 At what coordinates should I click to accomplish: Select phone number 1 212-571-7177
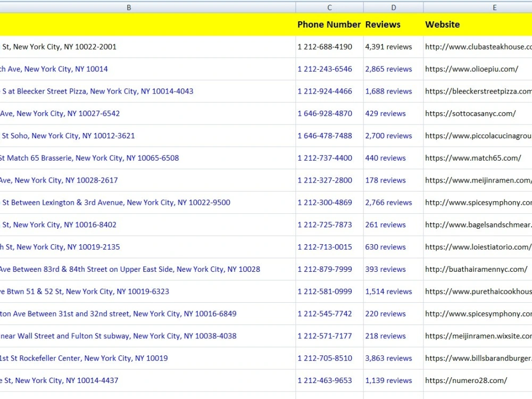pyautogui.click(x=325, y=336)
